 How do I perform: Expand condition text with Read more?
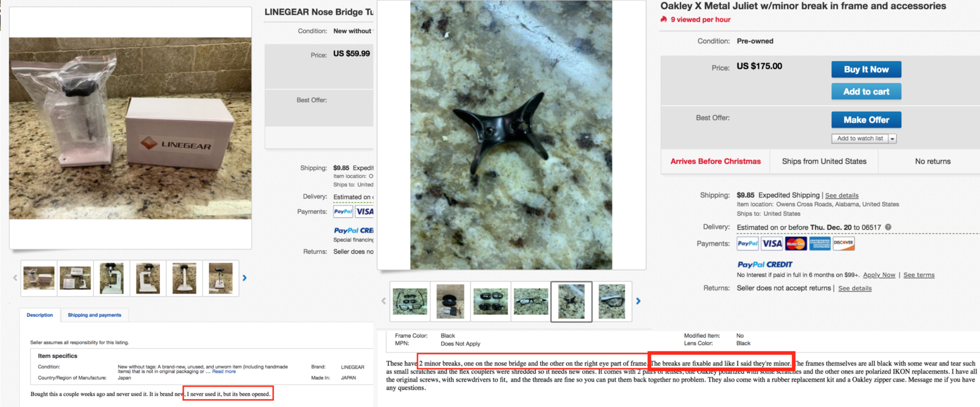pos(224,371)
